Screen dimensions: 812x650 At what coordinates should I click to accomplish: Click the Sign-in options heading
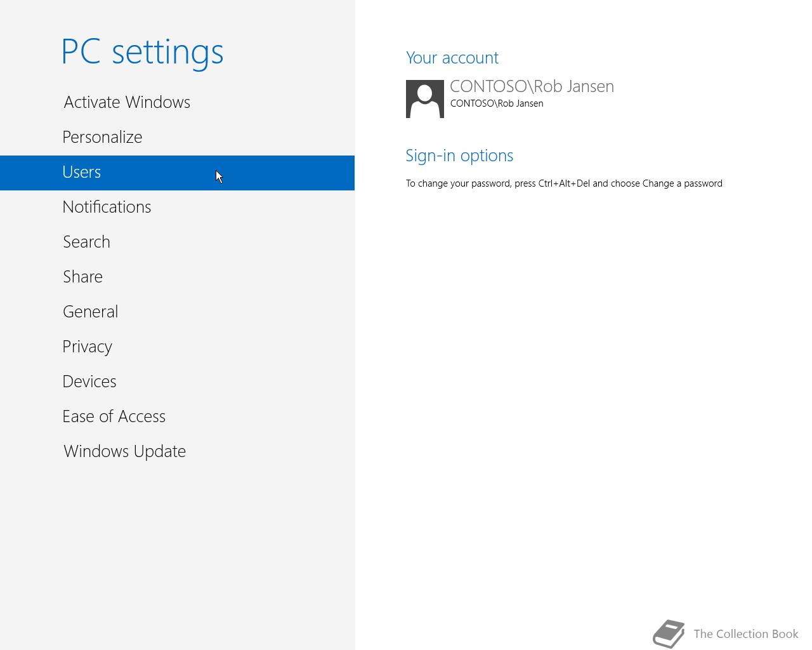459,156
